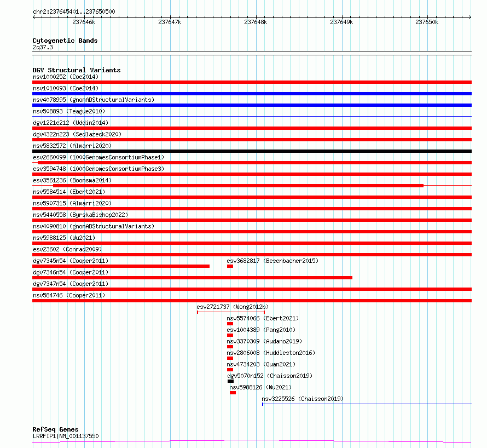The image size is (487, 448).
Task: Open nsv5907315 (Almarri2020) label
Action: [x=72, y=203]
